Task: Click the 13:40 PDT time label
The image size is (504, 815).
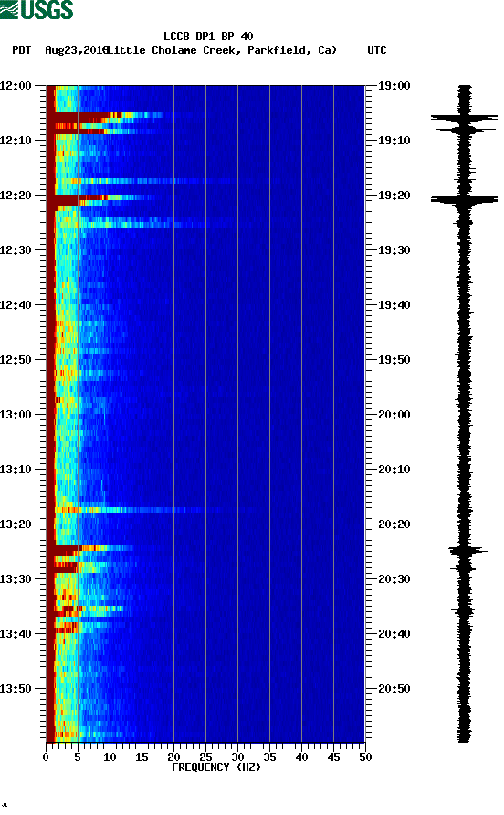Action: coord(16,634)
